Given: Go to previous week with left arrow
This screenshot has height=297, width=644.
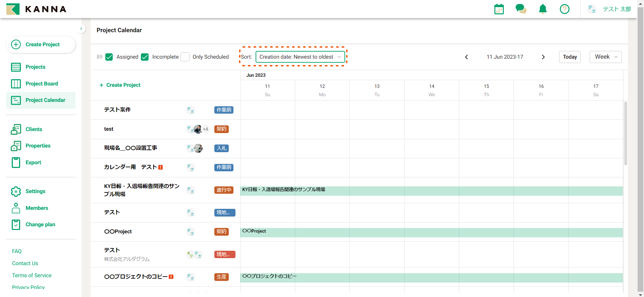Looking at the screenshot, I should [x=466, y=57].
